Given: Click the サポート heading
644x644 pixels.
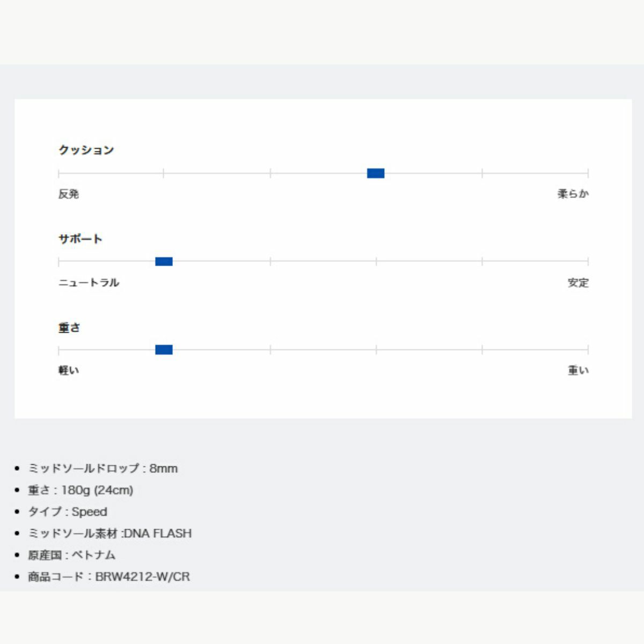Looking at the screenshot, I should (80, 239).
